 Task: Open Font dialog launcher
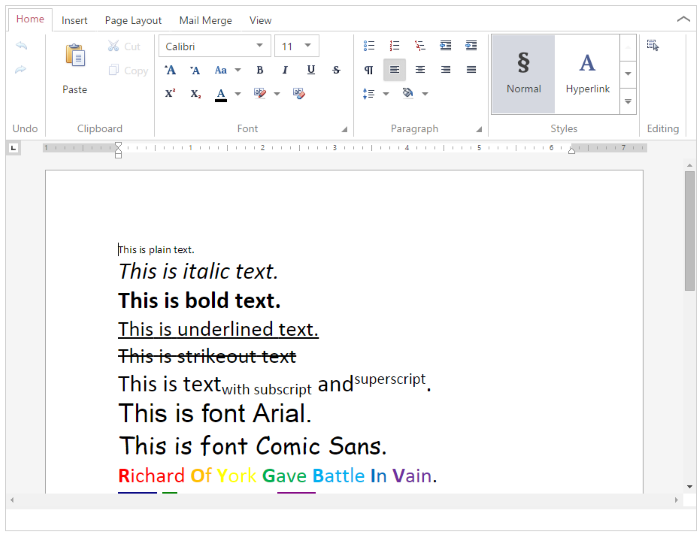click(x=344, y=130)
